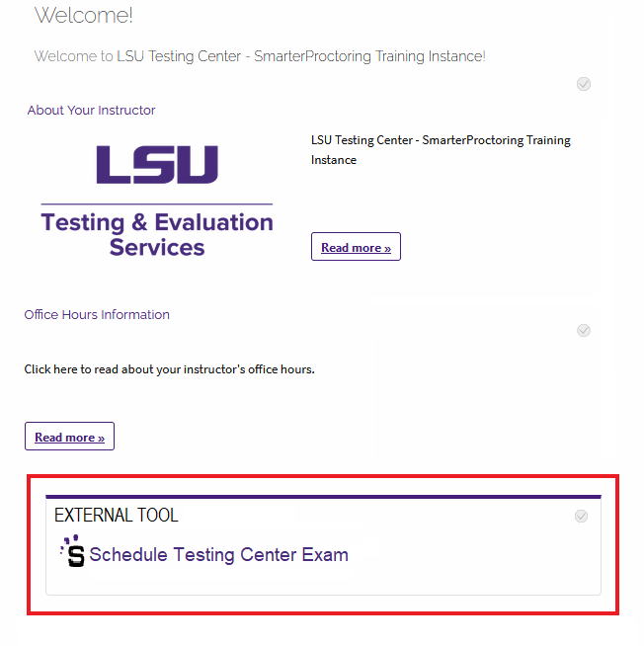This screenshot has width=644, height=646.
Task: Click the instructor's office hours description text
Action: pos(169,369)
